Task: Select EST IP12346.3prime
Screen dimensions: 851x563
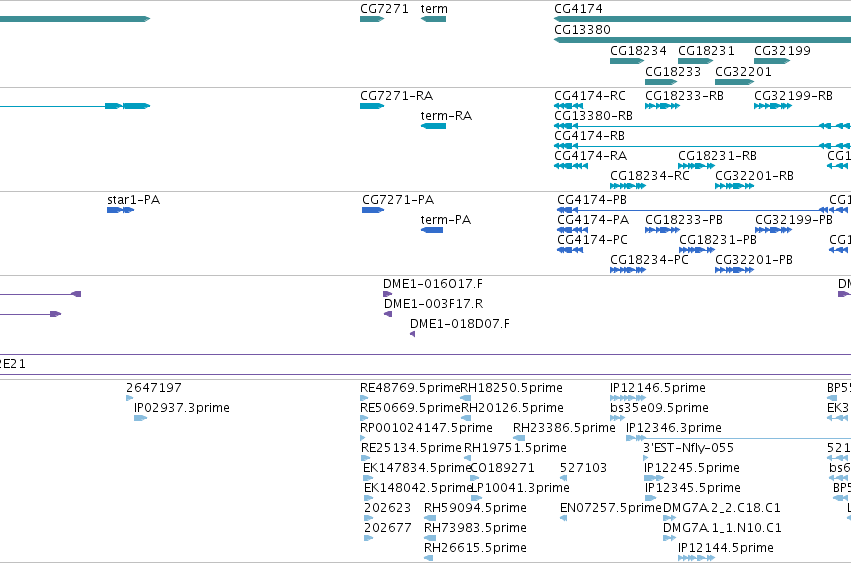Action: tap(738, 438)
